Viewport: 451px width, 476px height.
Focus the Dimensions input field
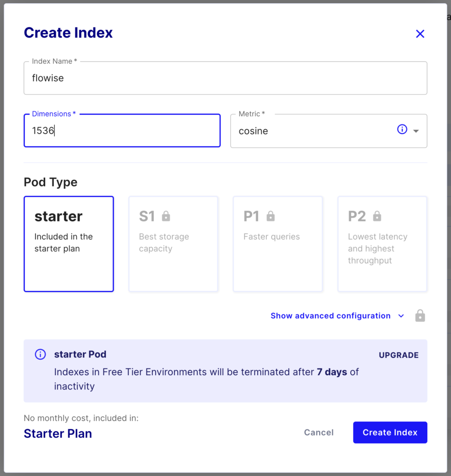coord(122,131)
